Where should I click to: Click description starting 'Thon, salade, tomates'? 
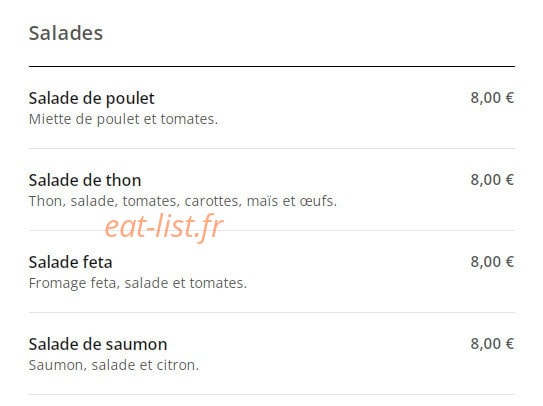click(x=183, y=201)
